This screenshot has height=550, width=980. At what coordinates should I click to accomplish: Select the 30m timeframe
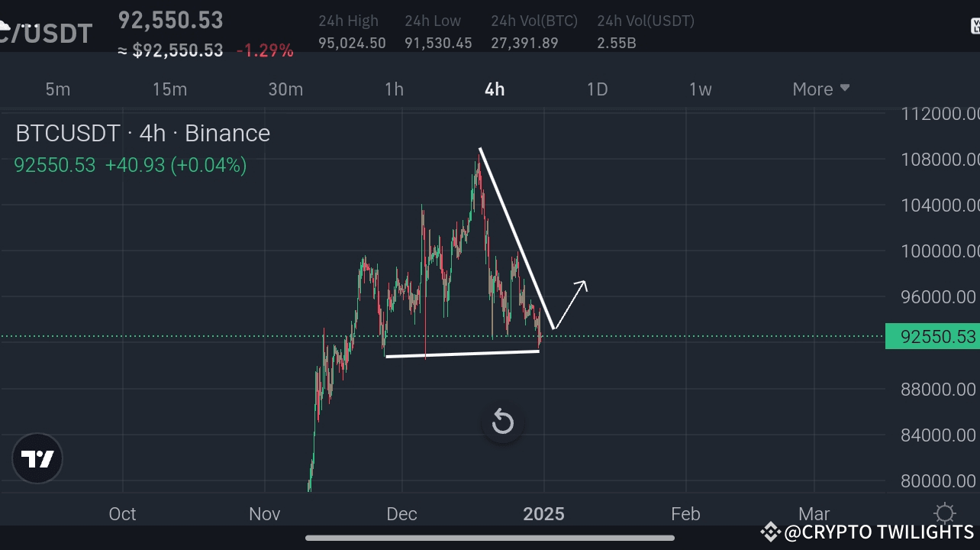[285, 89]
